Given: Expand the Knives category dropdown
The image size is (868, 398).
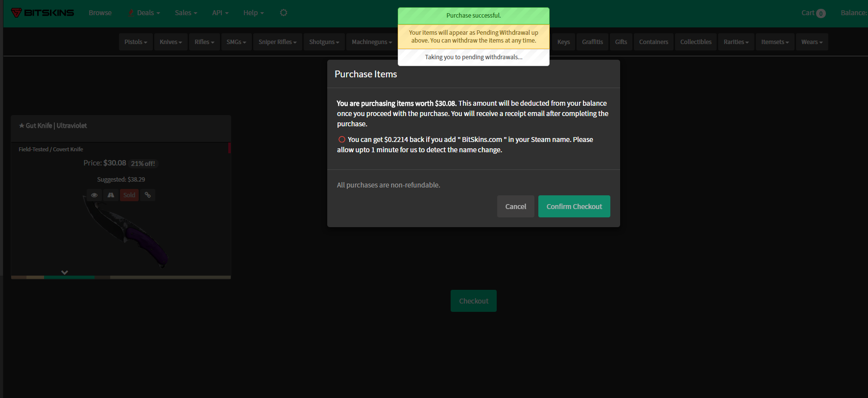Looking at the screenshot, I should pyautogui.click(x=171, y=42).
